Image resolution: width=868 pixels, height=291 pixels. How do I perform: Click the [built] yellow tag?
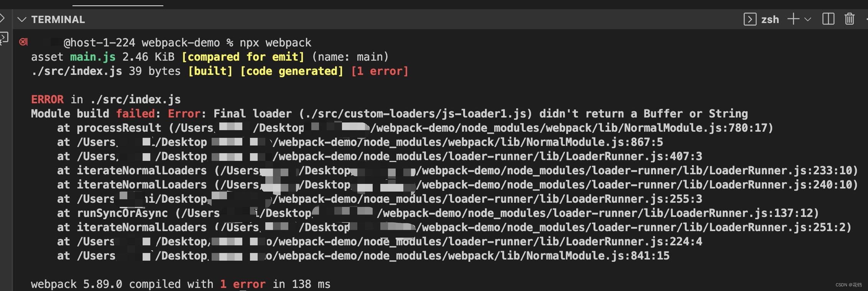210,71
